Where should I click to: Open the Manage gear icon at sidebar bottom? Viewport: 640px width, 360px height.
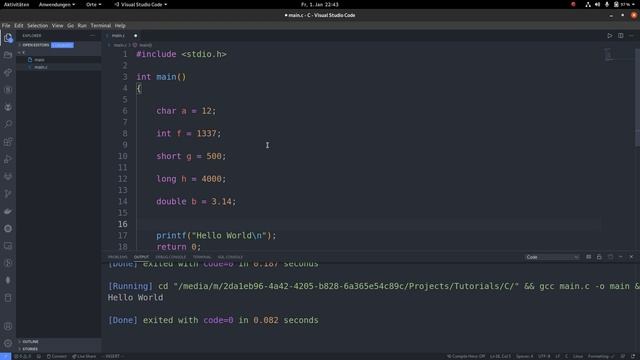coord(8,343)
